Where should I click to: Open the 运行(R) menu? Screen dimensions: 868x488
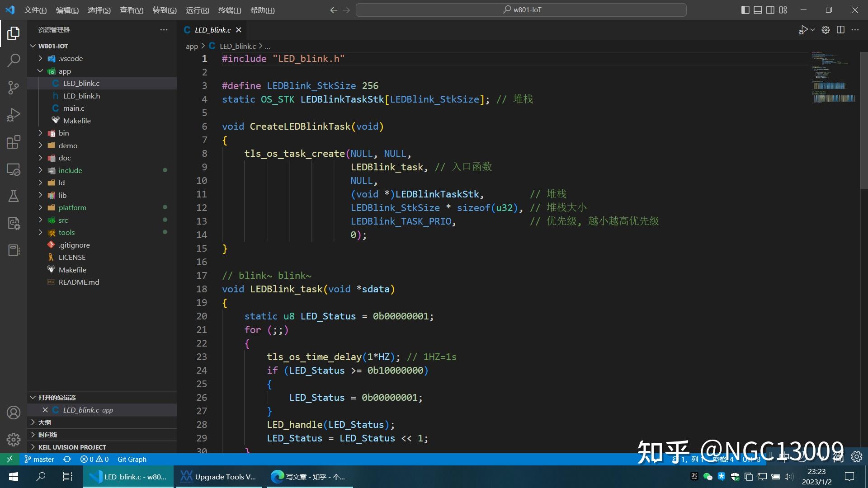197,10
